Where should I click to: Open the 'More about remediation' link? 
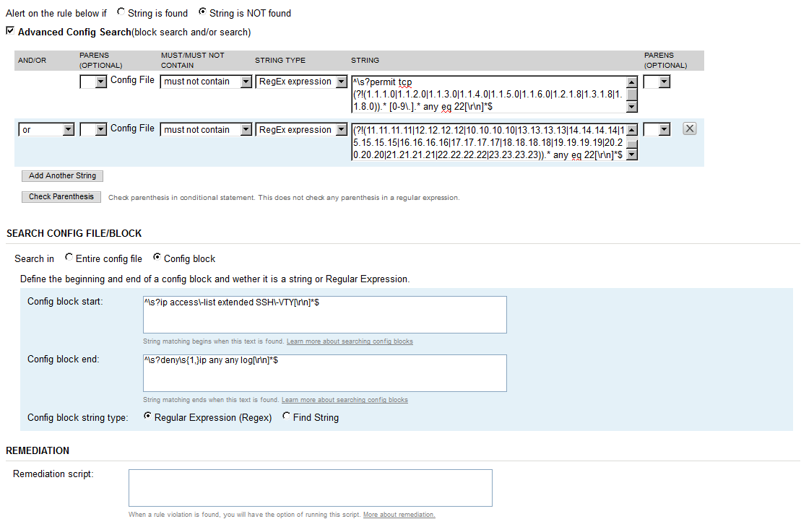click(399, 515)
